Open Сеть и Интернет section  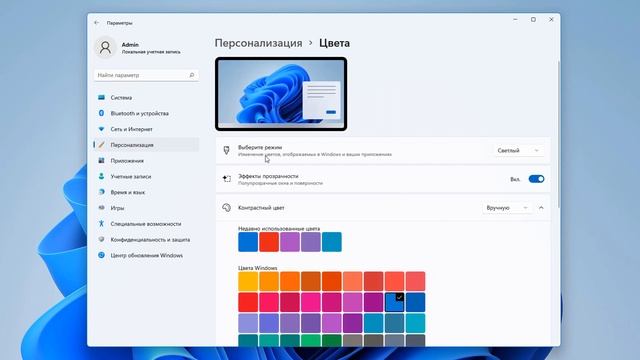[x=147, y=129]
